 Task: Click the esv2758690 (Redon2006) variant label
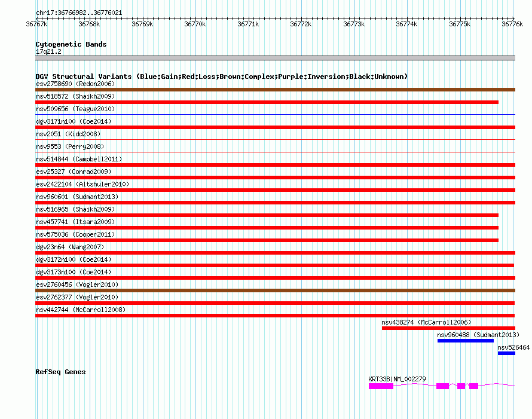75,84
